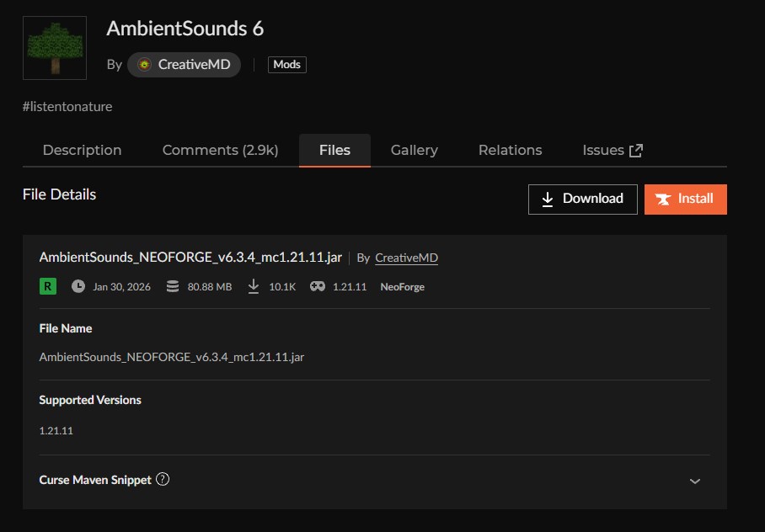Click the green R release badge
Screen dimensions: 765x532
click(x=48, y=286)
